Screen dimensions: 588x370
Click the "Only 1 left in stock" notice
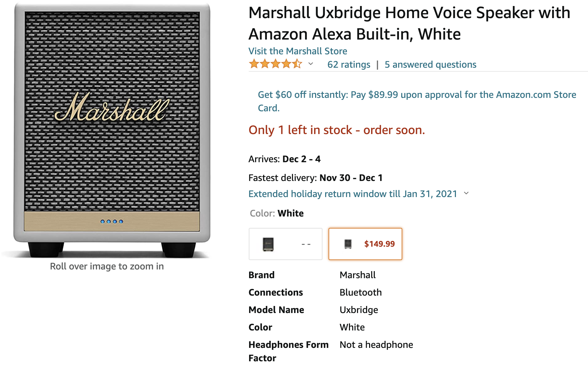tap(337, 130)
